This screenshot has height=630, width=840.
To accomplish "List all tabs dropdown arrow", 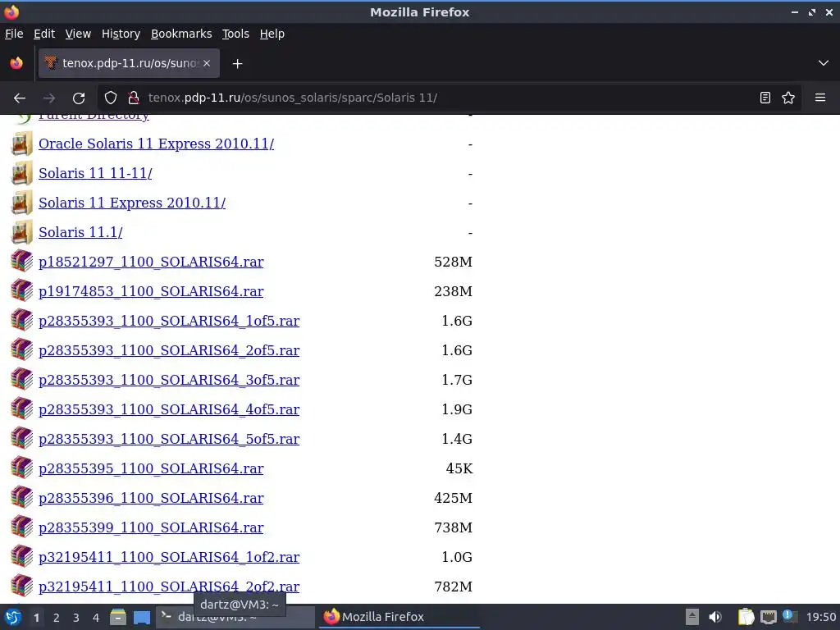I will [x=824, y=63].
